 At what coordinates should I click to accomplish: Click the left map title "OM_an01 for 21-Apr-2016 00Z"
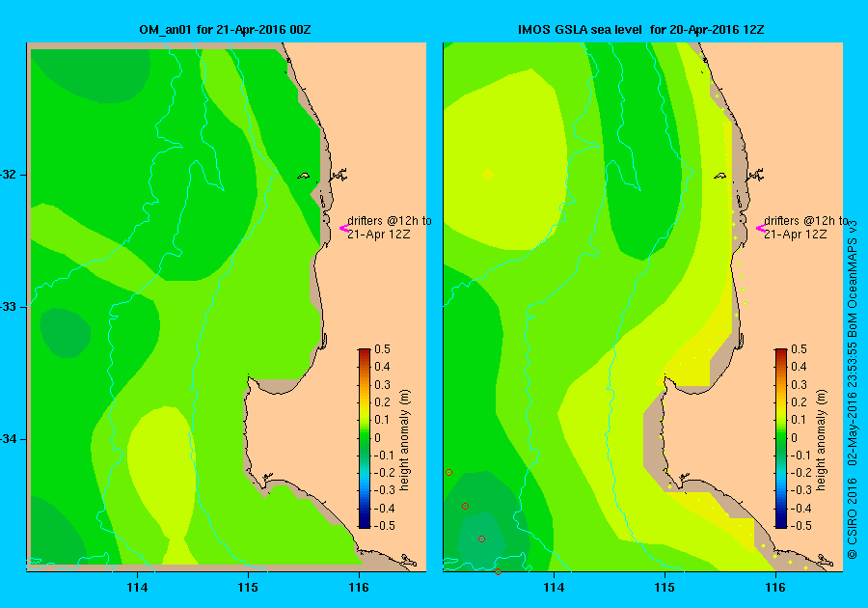pyautogui.click(x=225, y=29)
